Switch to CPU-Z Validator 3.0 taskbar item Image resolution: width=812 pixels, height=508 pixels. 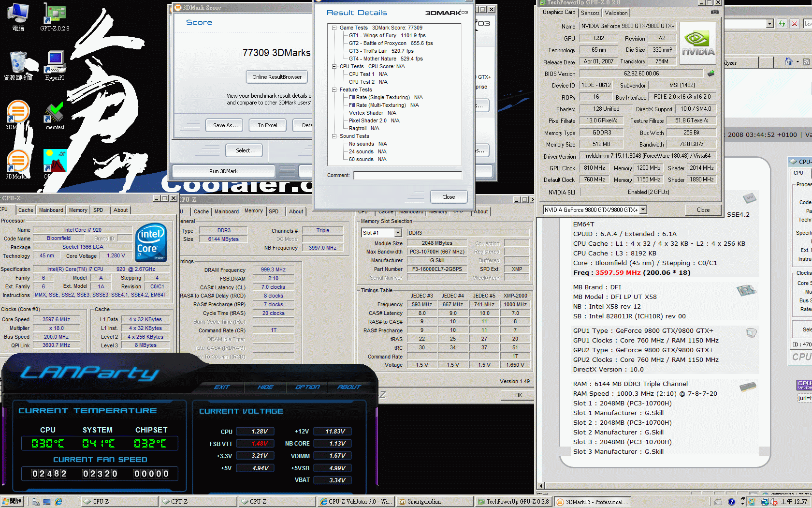point(356,502)
